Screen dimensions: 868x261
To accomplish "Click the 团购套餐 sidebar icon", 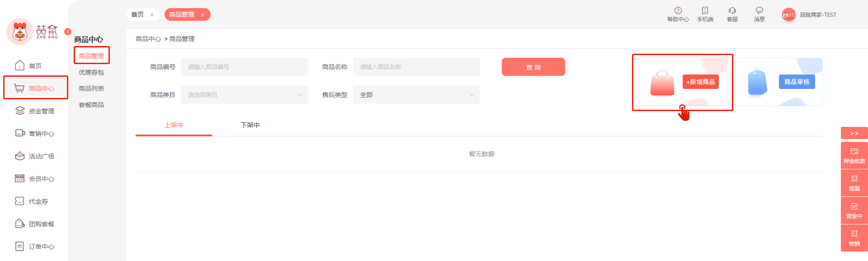I will 20,224.
